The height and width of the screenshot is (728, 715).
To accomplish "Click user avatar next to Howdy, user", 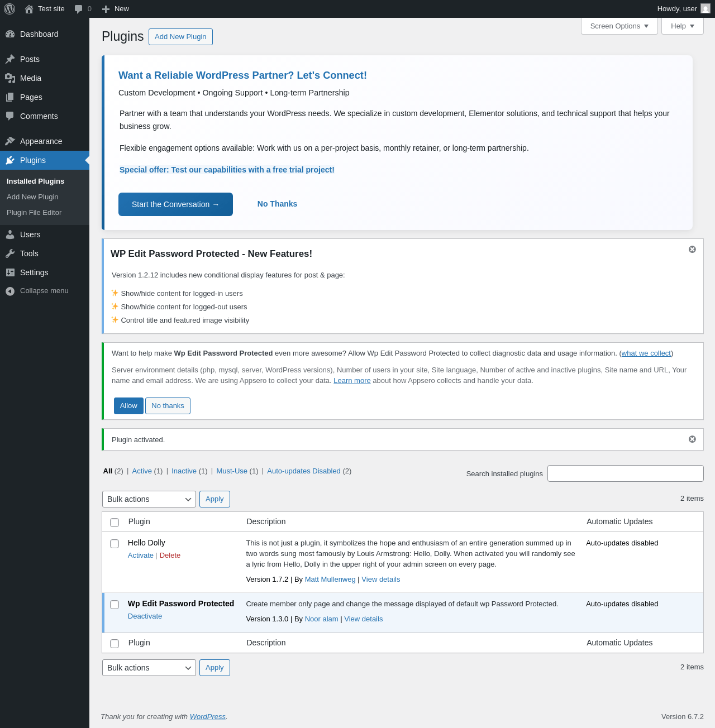I will coord(706,9).
